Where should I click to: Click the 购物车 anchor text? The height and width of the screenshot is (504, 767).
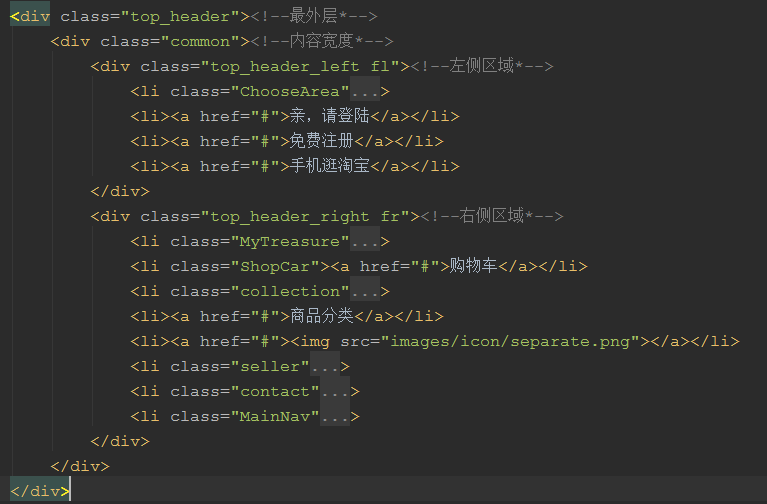[473, 267]
